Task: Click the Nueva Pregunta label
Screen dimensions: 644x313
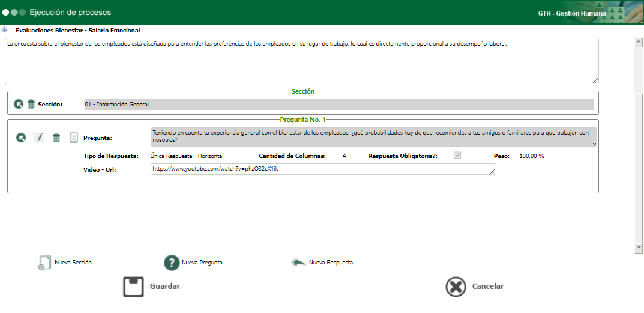Action: click(x=202, y=263)
